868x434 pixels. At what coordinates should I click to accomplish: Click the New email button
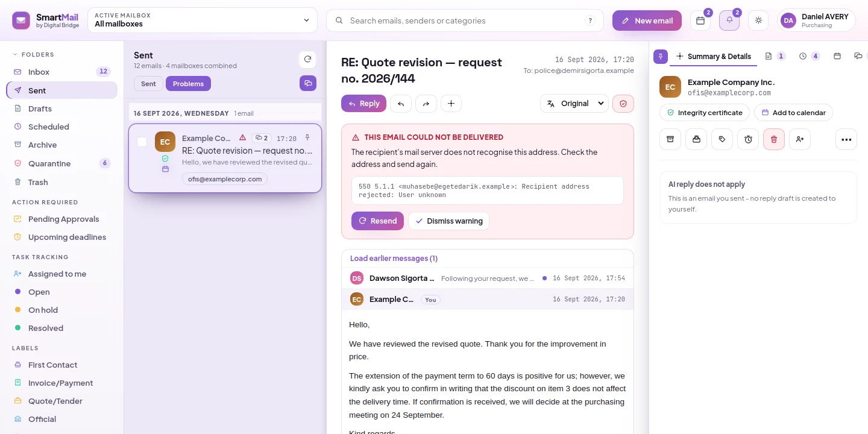(647, 20)
